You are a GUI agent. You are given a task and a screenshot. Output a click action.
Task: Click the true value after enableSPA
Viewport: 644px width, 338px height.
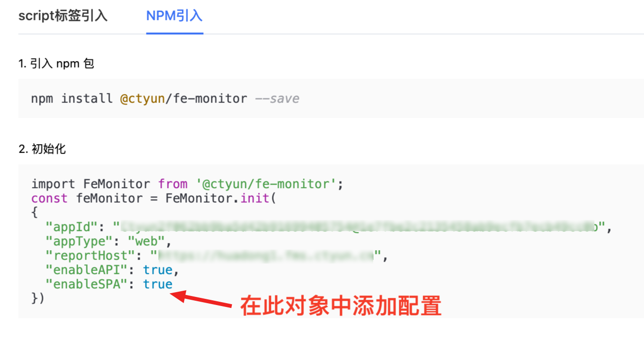(157, 284)
